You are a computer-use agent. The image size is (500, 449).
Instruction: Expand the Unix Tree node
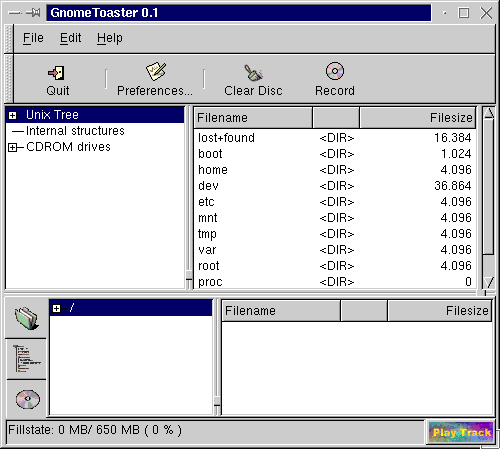(13, 115)
